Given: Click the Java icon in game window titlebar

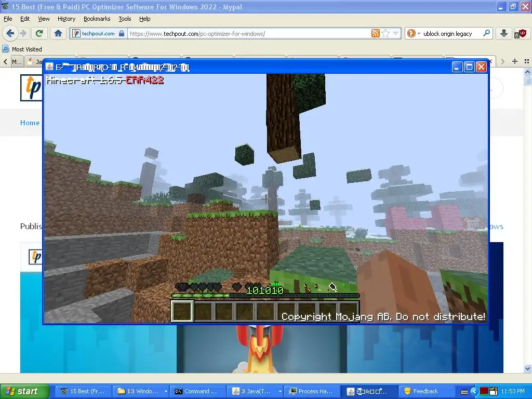Looking at the screenshot, I should (49, 67).
